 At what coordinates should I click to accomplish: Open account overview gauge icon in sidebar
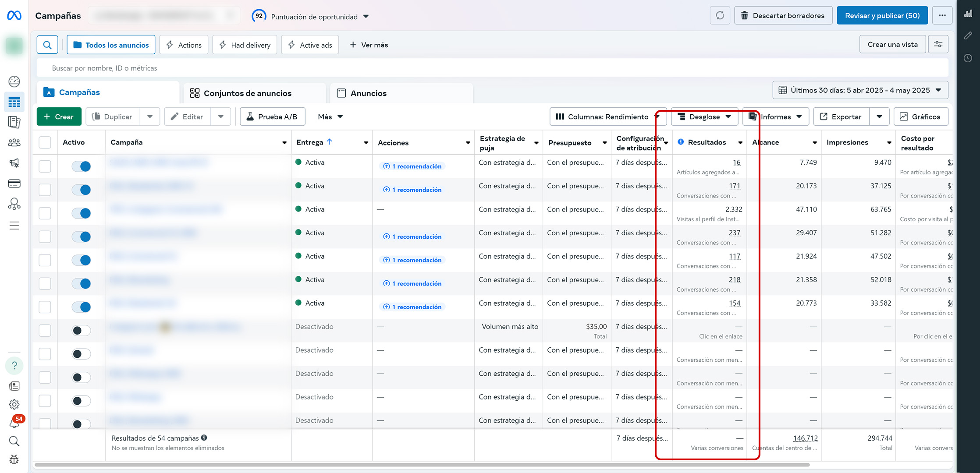point(14,81)
